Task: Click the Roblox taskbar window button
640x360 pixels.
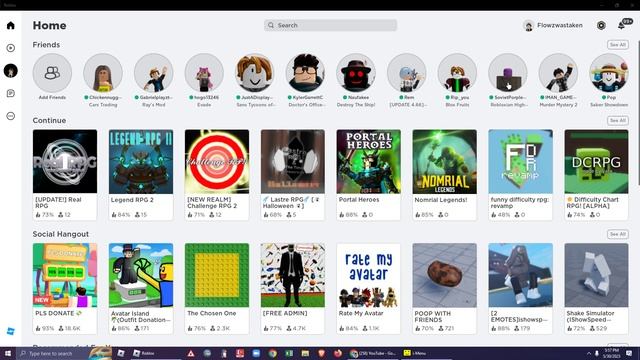Action: click(155, 353)
